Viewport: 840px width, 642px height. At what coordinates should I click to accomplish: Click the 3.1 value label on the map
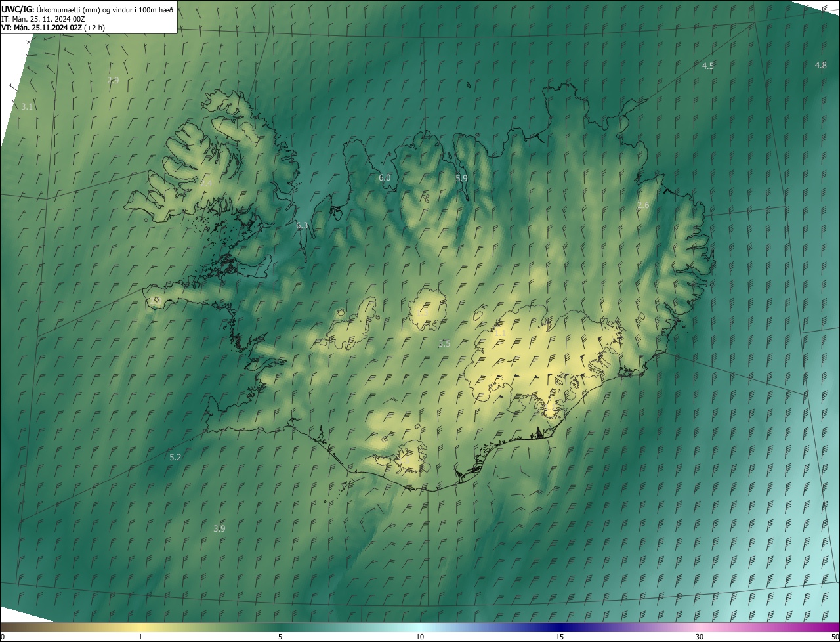(27, 106)
